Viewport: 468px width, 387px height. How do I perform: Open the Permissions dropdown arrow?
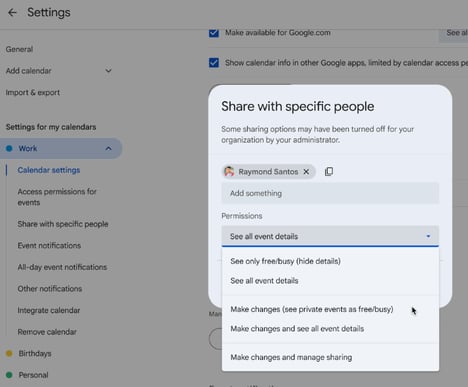[428, 236]
